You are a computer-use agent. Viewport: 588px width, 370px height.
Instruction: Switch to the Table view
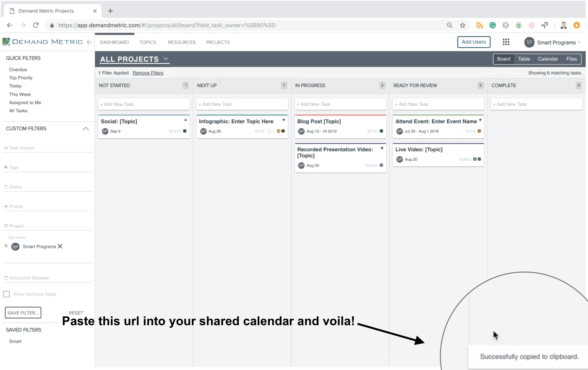pyautogui.click(x=524, y=59)
